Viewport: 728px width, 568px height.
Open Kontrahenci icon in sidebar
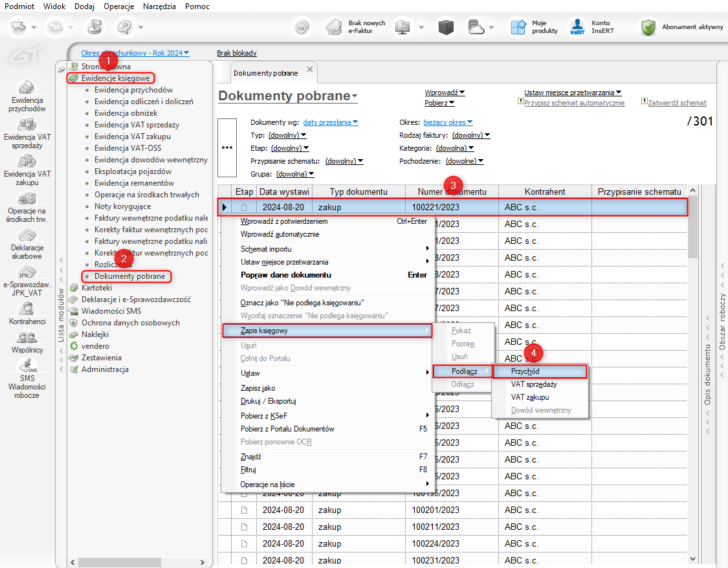click(27, 308)
